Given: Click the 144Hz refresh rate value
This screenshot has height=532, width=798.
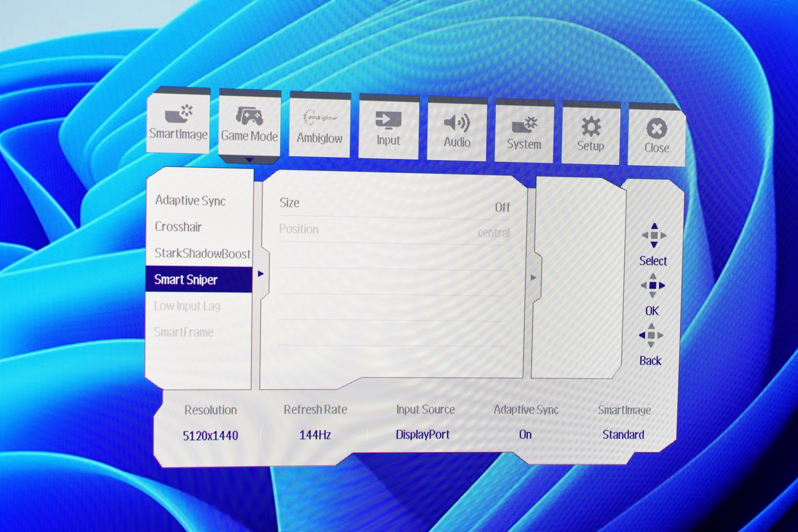Looking at the screenshot, I should coord(315,435).
